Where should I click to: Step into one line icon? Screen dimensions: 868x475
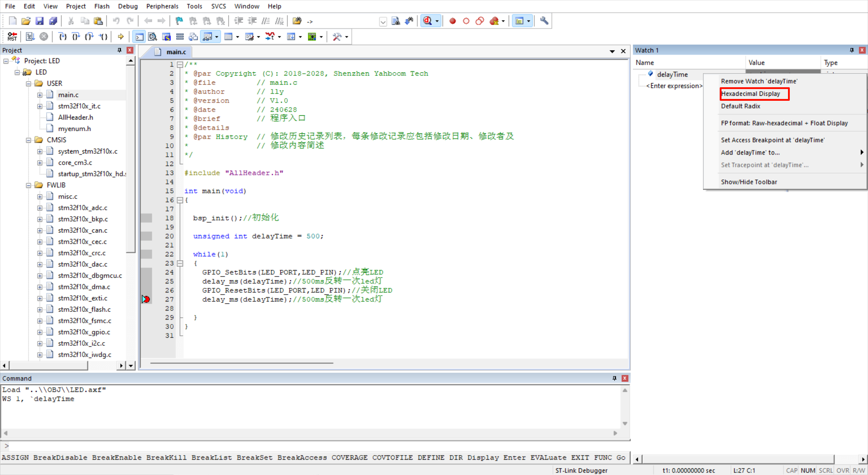pyautogui.click(x=62, y=37)
